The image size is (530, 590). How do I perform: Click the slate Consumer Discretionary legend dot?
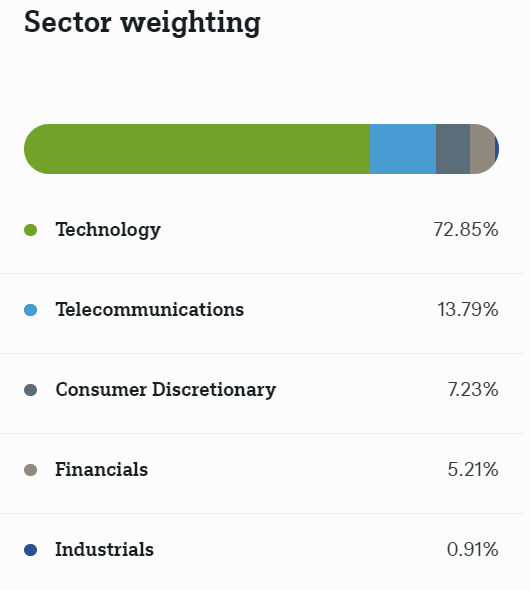(x=30, y=390)
